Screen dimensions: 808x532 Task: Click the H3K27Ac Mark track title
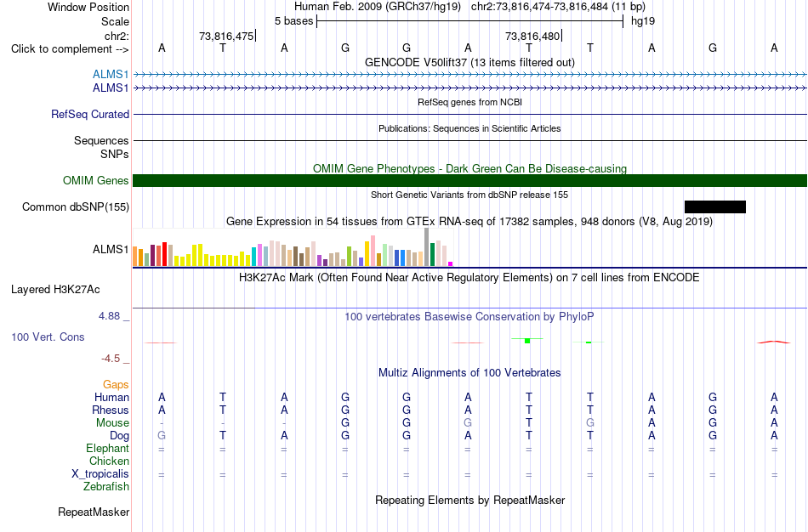pos(469,278)
